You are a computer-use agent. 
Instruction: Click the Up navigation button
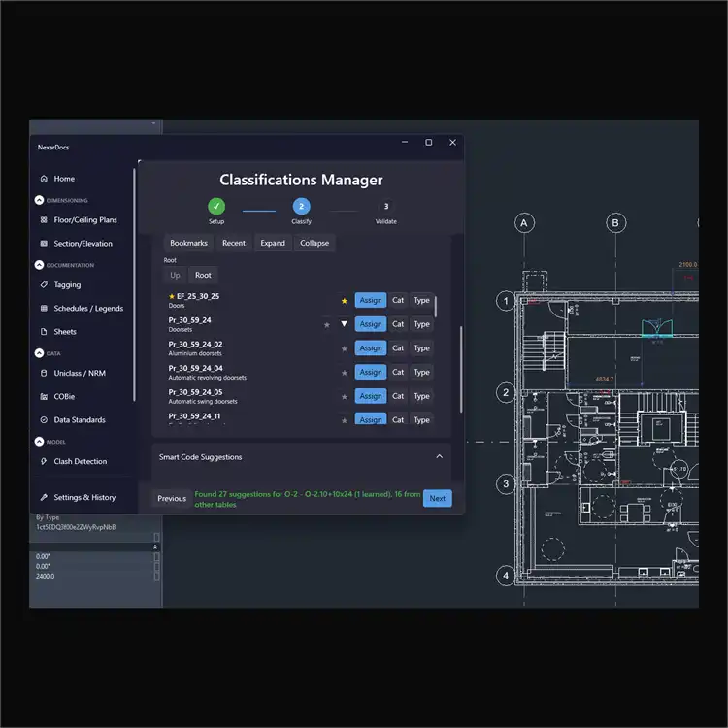(175, 275)
